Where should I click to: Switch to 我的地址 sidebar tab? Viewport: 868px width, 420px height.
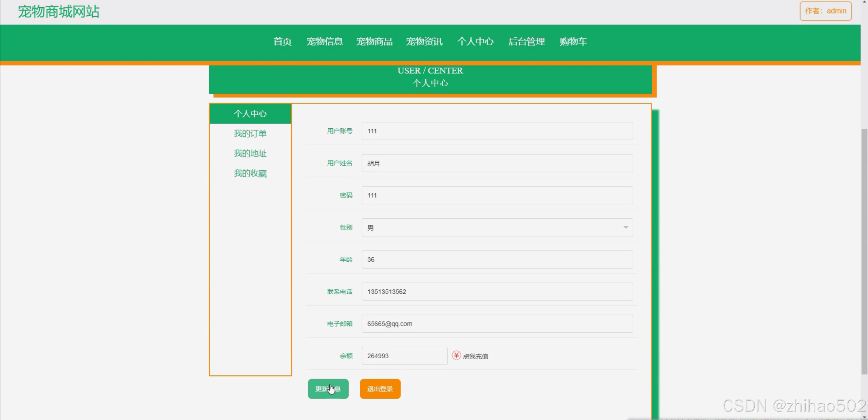[x=250, y=153]
